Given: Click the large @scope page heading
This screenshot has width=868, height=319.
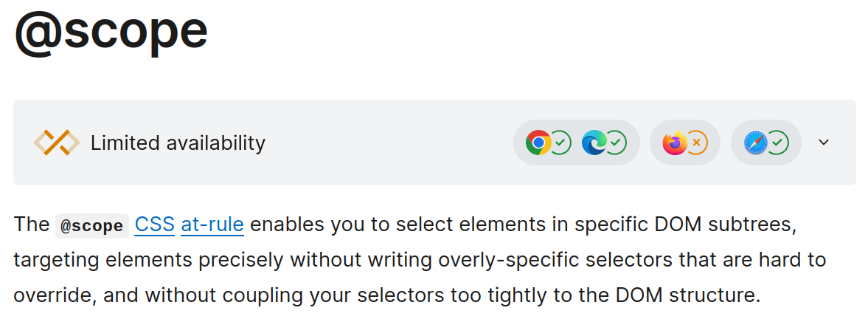Looking at the screenshot, I should [111, 31].
